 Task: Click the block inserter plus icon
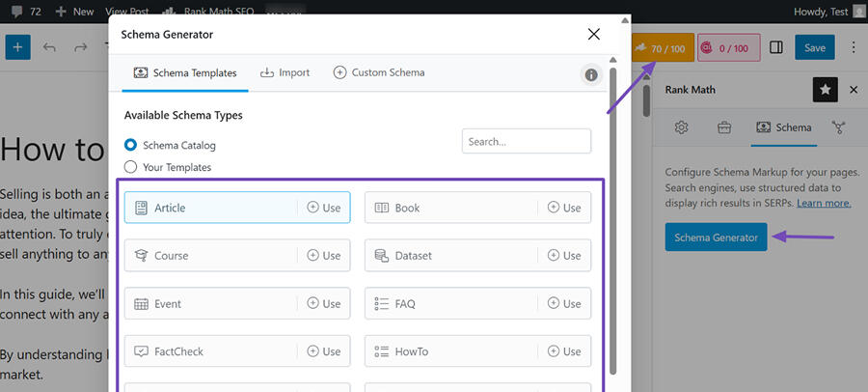[19, 47]
